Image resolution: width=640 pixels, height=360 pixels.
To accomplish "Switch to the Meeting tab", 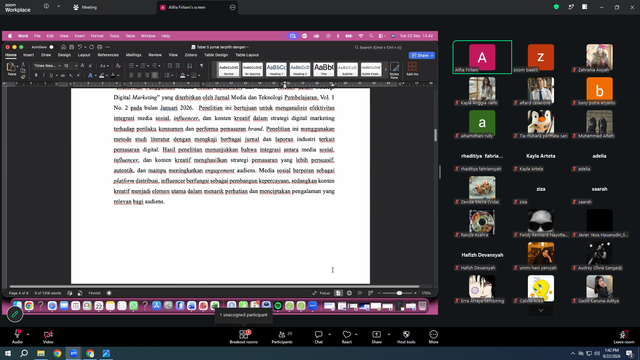I will (x=85, y=7).
